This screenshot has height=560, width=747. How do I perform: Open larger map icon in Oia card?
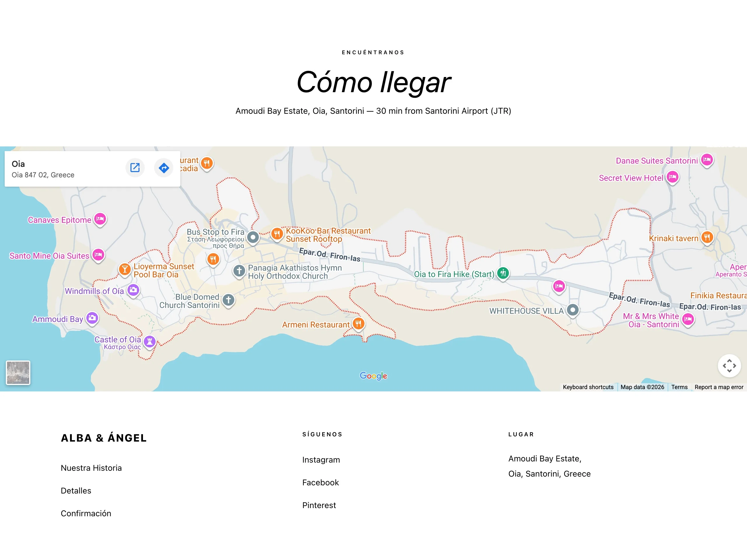pyautogui.click(x=135, y=167)
